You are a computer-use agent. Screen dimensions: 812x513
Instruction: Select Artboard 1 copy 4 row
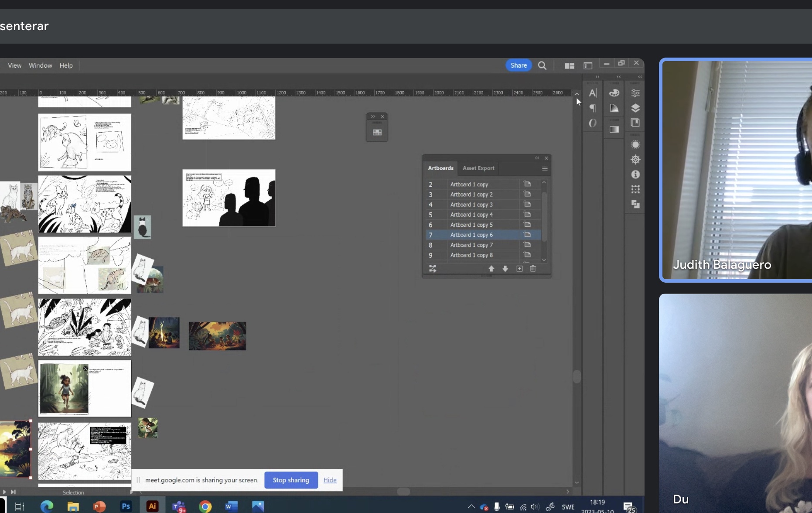483,215
